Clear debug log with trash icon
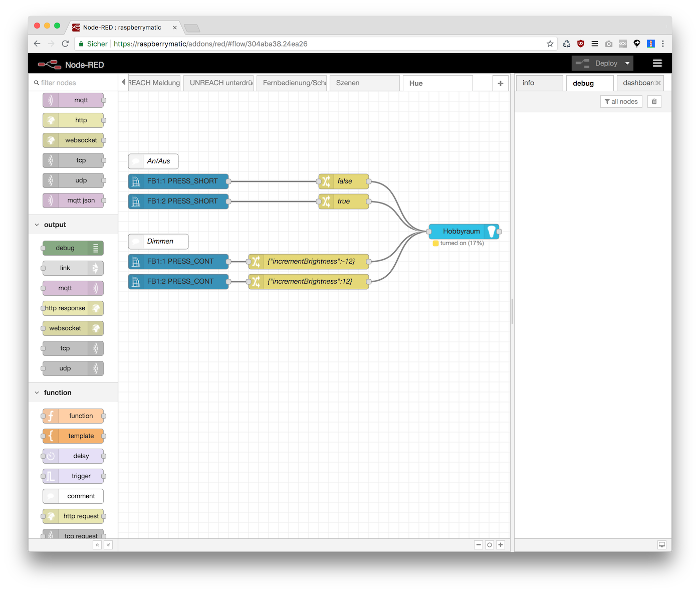Screen dimensions: 700x592 (654, 102)
